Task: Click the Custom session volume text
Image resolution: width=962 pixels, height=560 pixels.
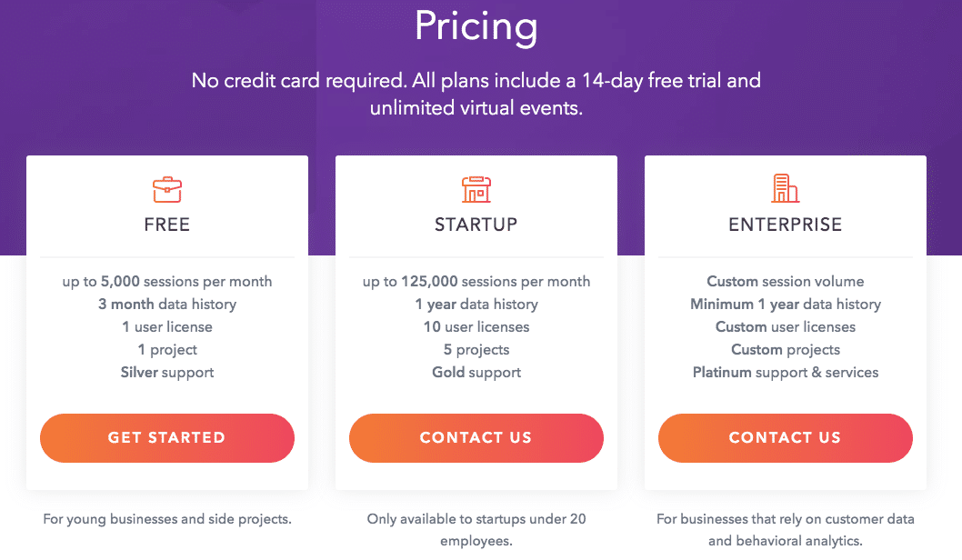Action: pyautogui.click(x=785, y=282)
